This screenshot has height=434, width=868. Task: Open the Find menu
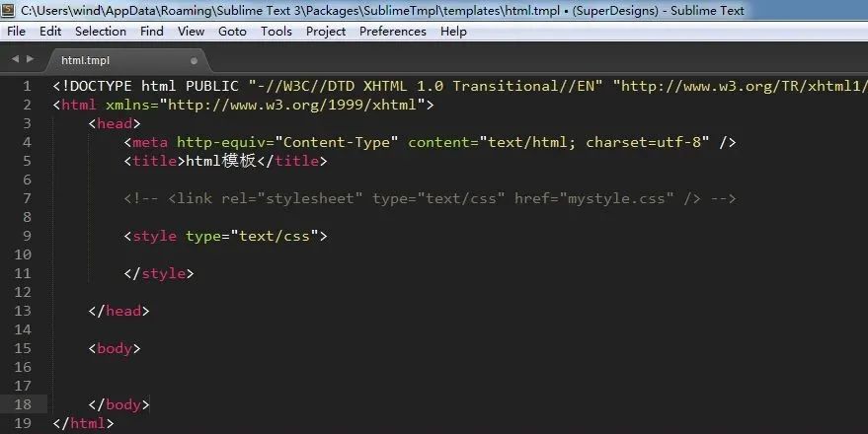pos(152,32)
